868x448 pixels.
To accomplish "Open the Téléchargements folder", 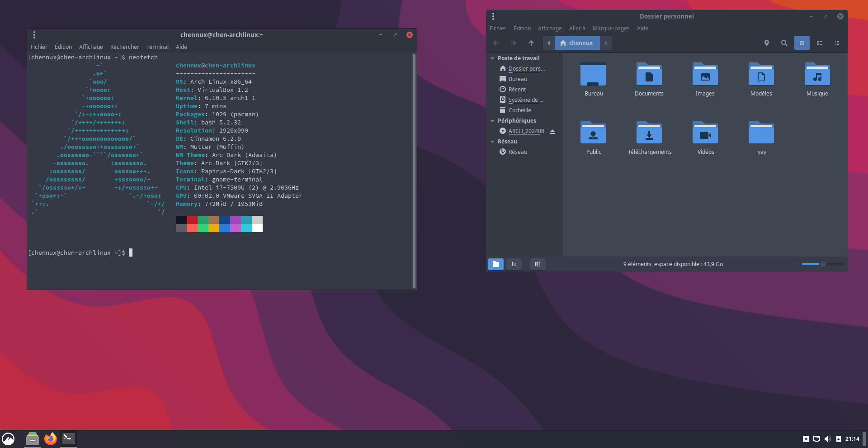I will click(x=649, y=133).
